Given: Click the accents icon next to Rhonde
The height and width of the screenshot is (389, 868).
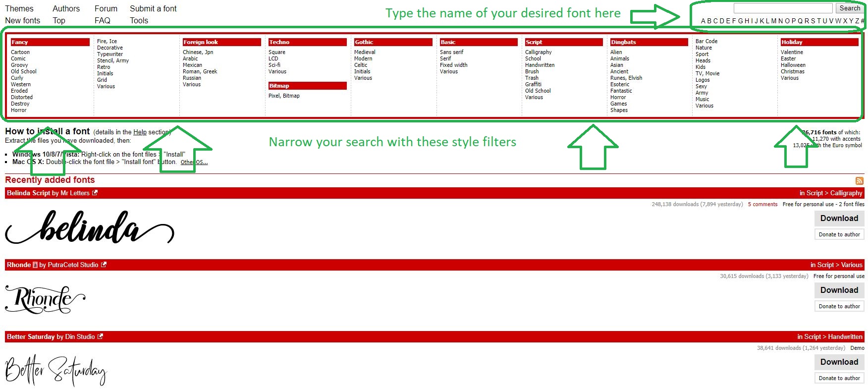Looking at the screenshot, I should tap(35, 265).
